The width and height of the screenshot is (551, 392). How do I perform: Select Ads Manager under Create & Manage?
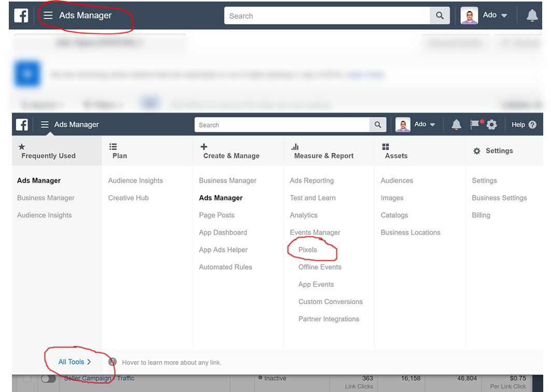[221, 198]
